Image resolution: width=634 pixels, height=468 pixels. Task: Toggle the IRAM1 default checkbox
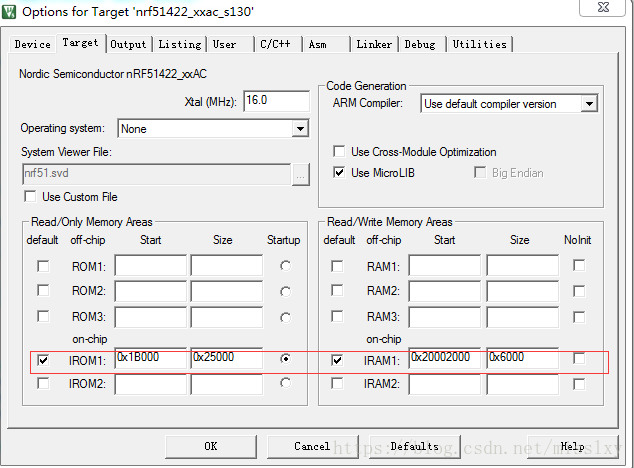coord(337,360)
